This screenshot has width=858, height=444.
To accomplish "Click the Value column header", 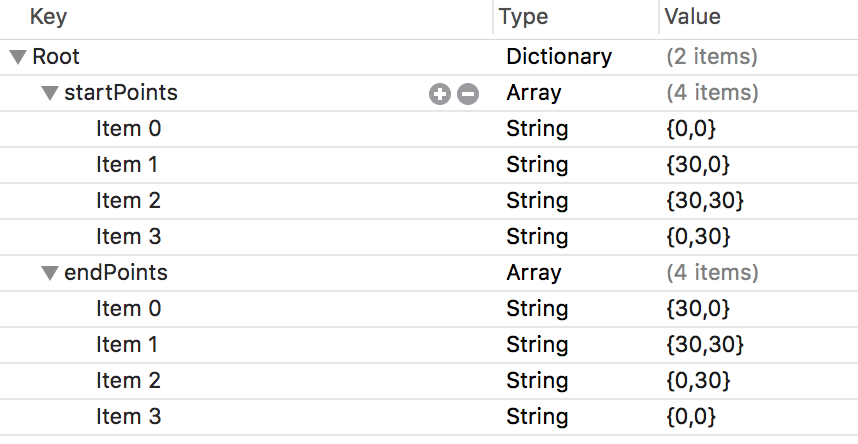I will pos(692,17).
